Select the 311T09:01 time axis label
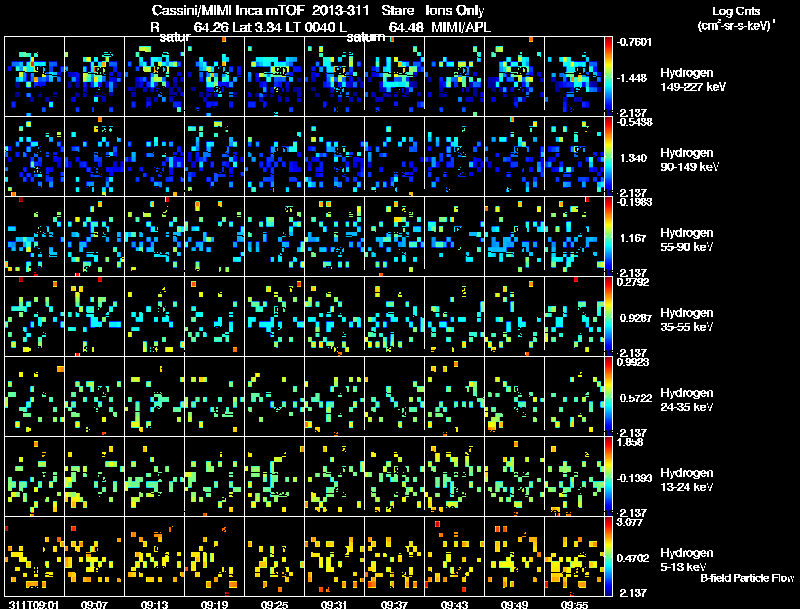The width and height of the screenshot is (800, 609). pyautogui.click(x=34, y=605)
